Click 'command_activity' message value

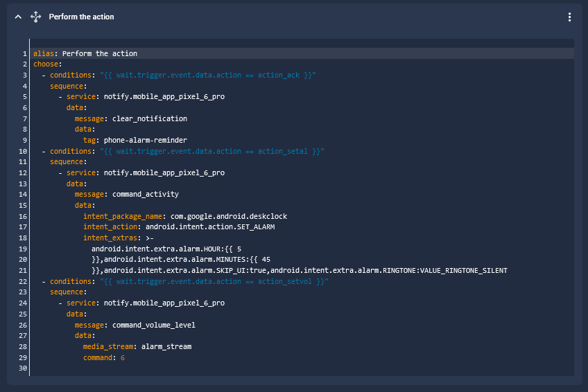[145, 195]
